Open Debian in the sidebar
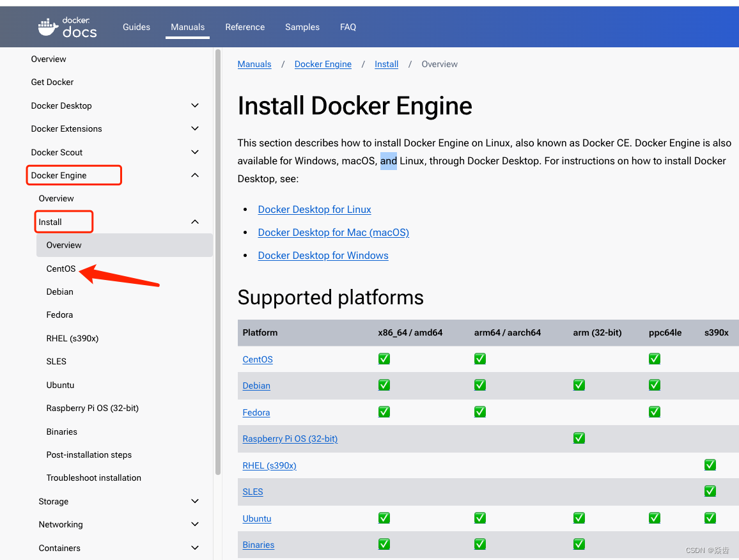This screenshot has width=739, height=560. (x=60, y=292)
